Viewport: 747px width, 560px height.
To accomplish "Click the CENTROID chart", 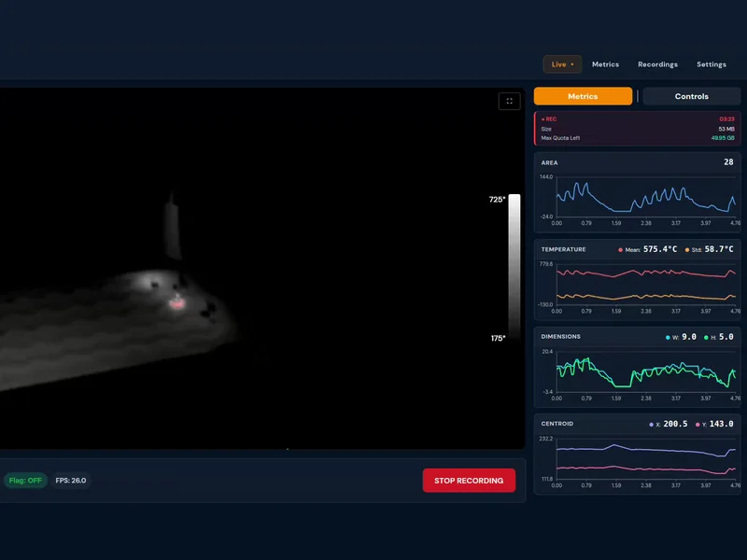I will (x=645, y=459).
